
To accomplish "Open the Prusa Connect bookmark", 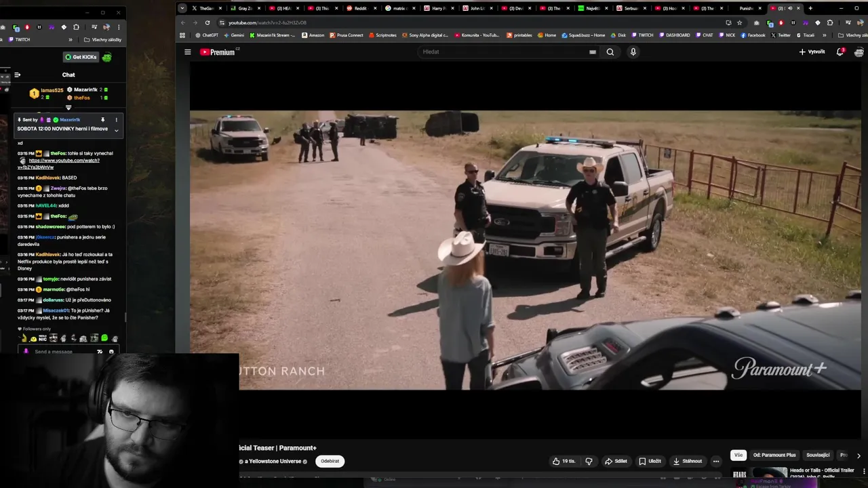I will [346, 35].
